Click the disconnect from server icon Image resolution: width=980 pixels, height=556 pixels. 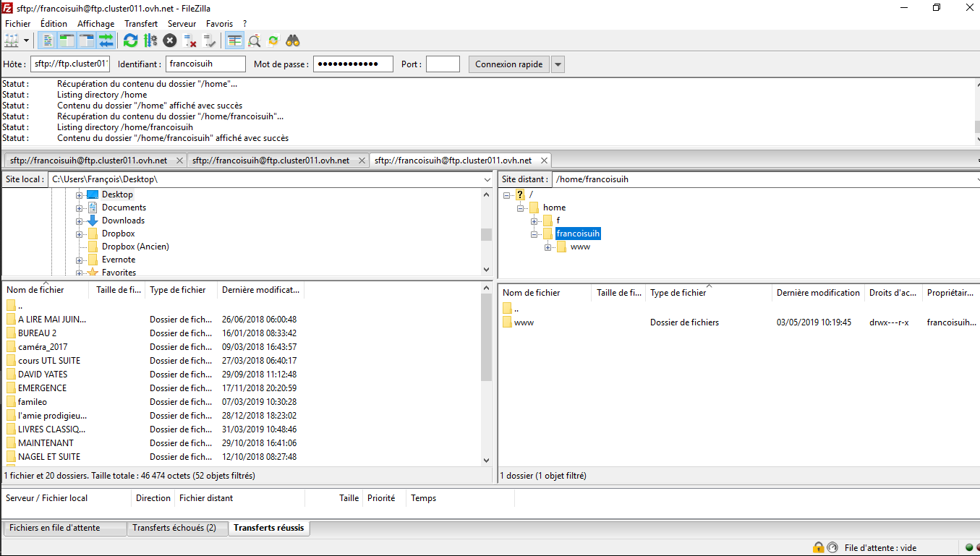(x=189, y=40)
